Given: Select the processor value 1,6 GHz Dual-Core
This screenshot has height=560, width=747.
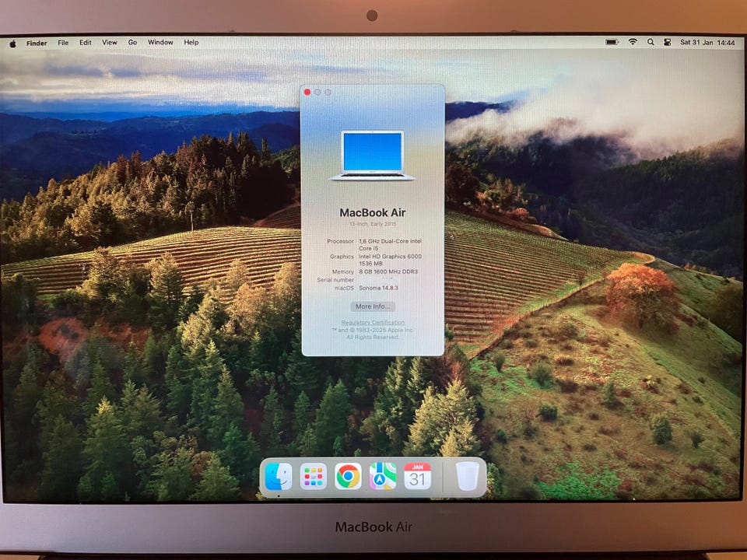Looking at the screenshot, I should (x=390, y=245).
